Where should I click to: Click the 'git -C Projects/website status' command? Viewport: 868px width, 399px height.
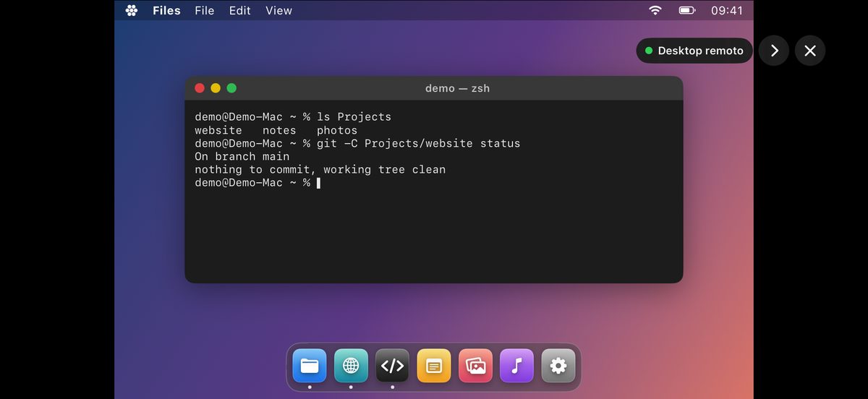click(418, 143)
